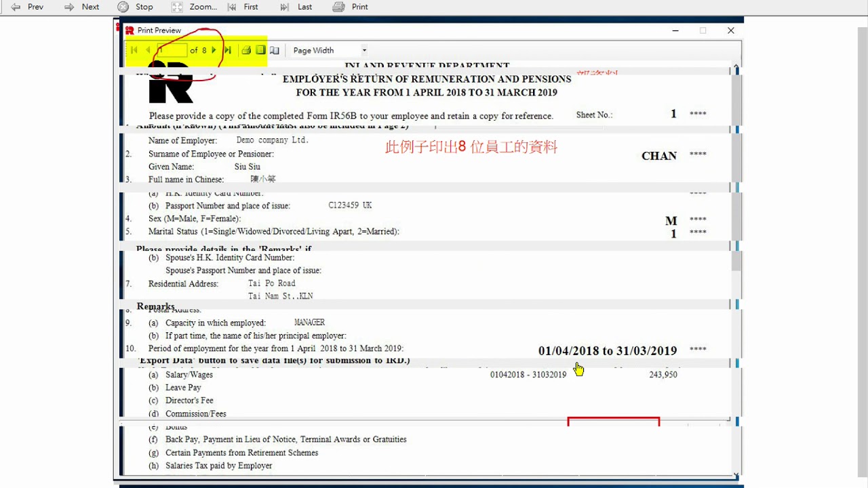Viewport: 868px width, 488px height.
Task: Click the Leave Pay row label
Action: tap(183, 388)
